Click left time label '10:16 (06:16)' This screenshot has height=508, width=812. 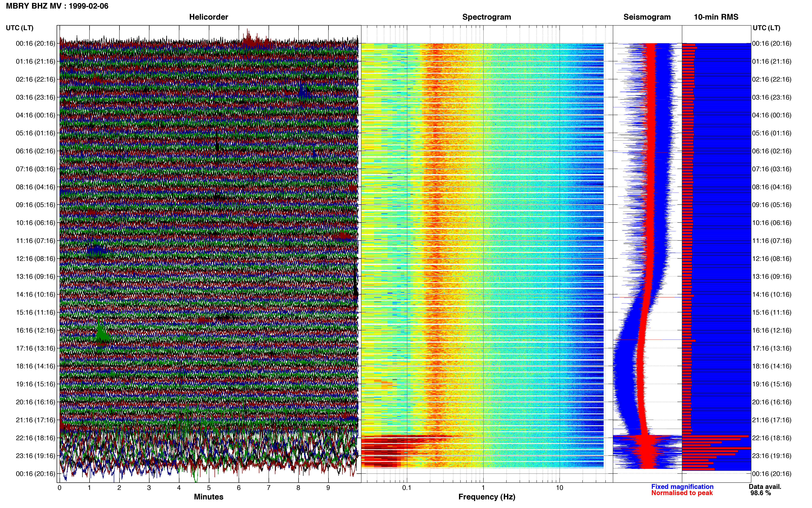coord(36,223)
